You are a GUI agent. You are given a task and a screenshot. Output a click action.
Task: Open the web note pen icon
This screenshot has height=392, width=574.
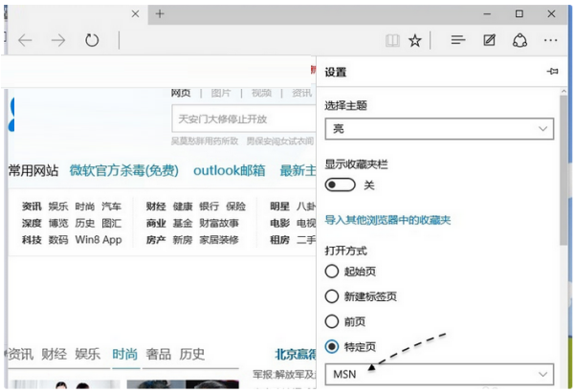[x=490, y=41]
